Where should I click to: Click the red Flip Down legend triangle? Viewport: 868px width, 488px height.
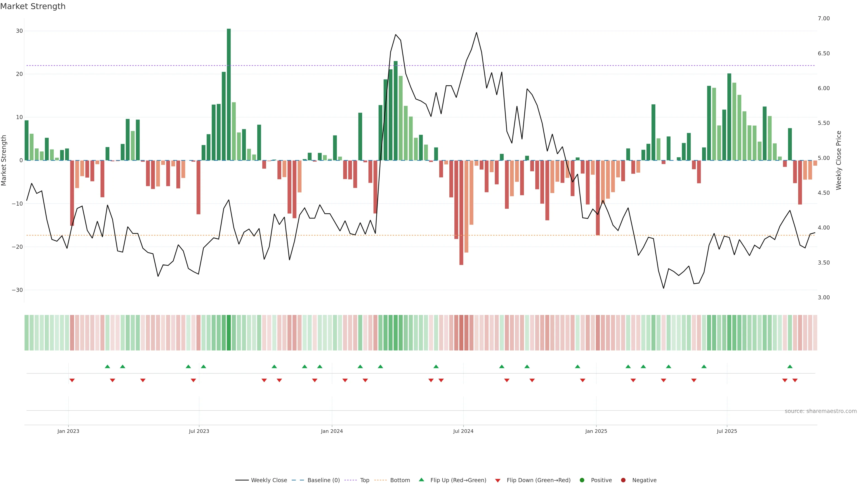498,481
